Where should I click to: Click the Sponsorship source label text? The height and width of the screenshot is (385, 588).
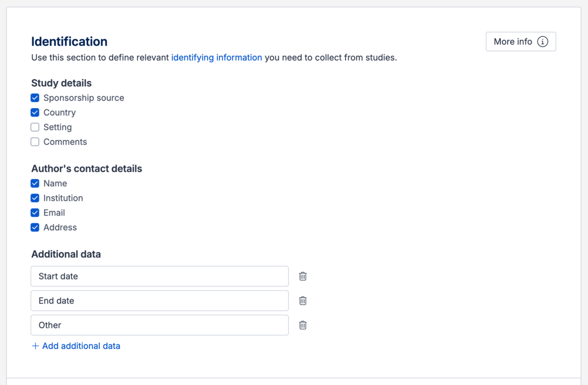(x=83, y=98)
